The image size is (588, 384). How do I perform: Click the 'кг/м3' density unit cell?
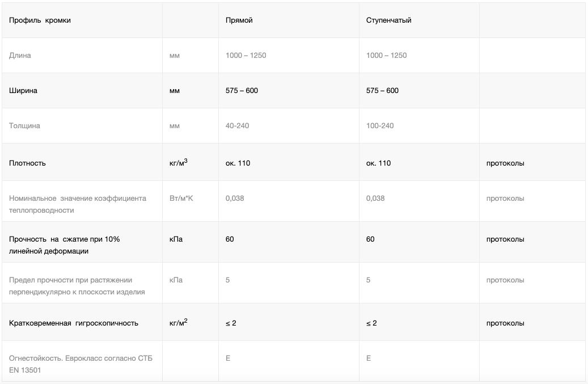click(x=178, y=162)
